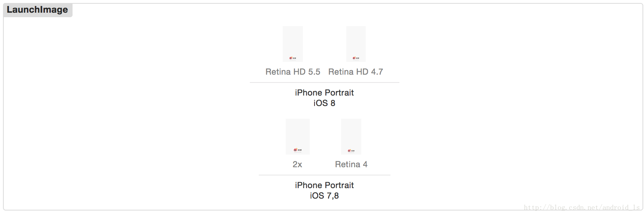Click the 'Retina HD 5.5' caption text
The image size is (644, 215).
coord(293,72)
